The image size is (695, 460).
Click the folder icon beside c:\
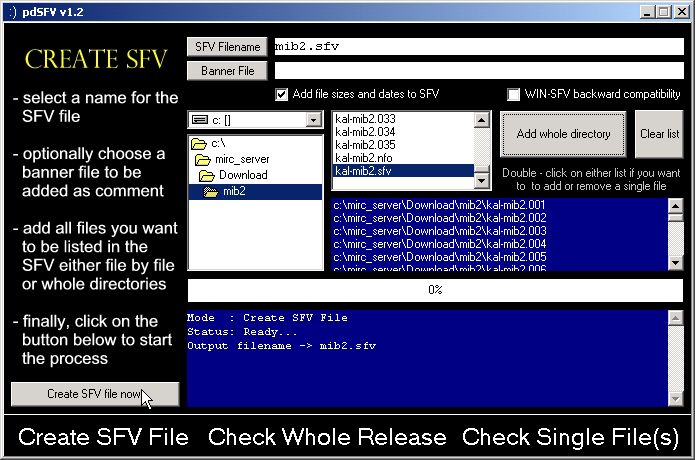tap(199, 144)
